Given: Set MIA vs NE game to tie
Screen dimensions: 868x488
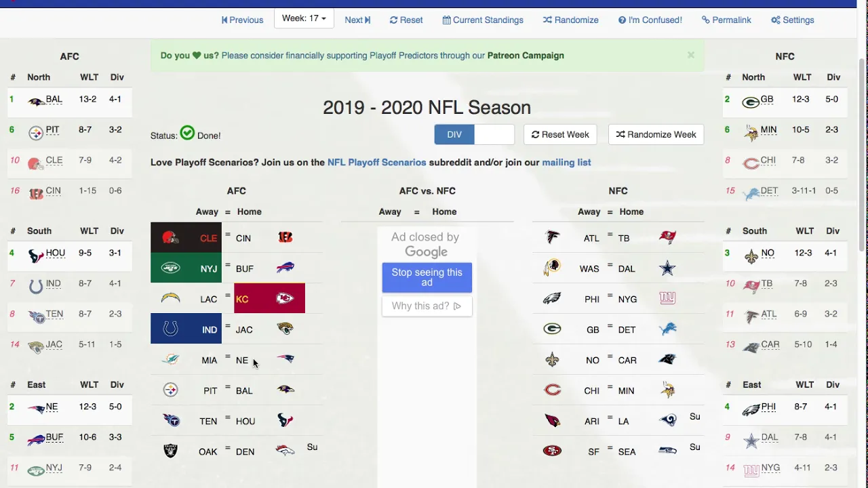Looking at the screenshot, I should tap(228, 357).
